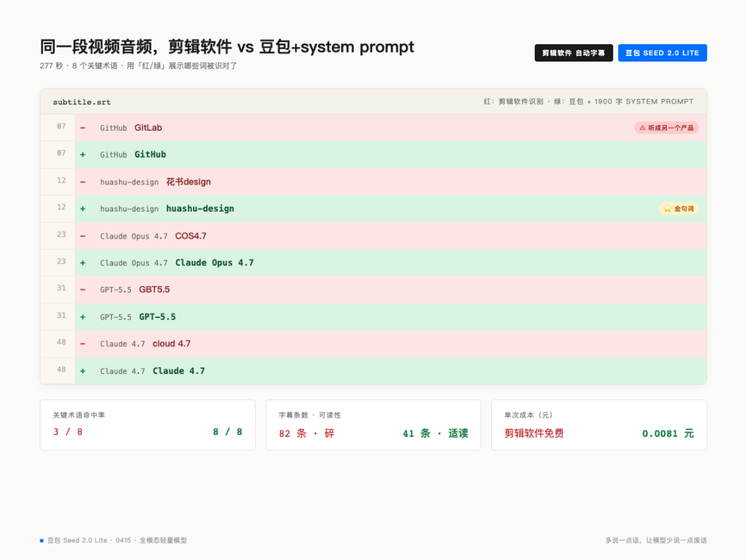This screenshot has width=747, height=560.
Task: Click the bold green GitHub text
Action: coord(150,154)
